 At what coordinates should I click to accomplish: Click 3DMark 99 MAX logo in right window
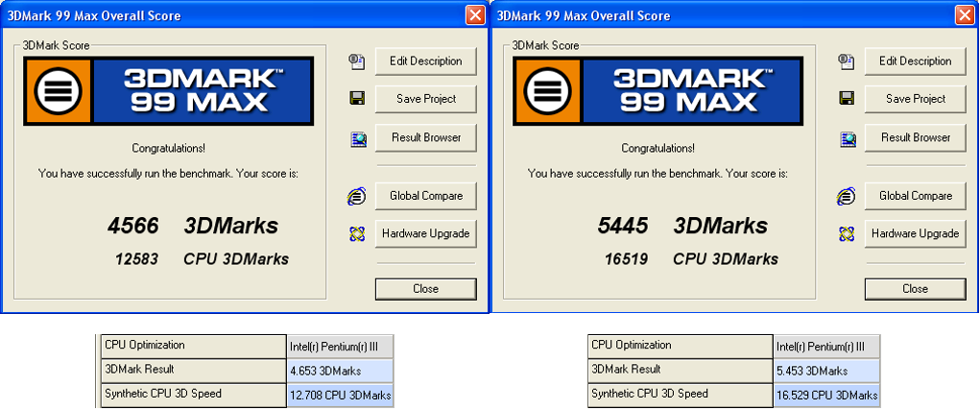click(657, 90)
